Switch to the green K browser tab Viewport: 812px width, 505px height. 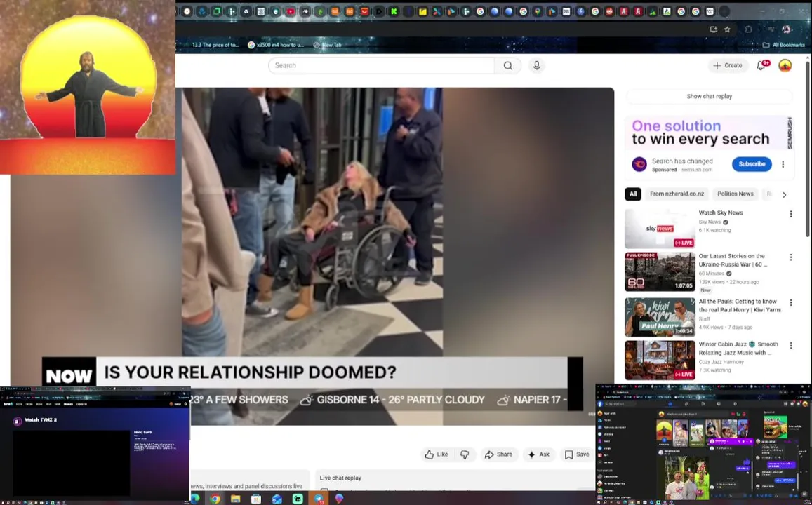394,11
